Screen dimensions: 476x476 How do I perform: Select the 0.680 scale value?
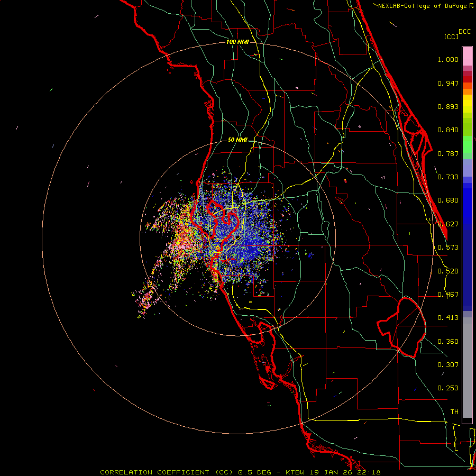(448, 200)
